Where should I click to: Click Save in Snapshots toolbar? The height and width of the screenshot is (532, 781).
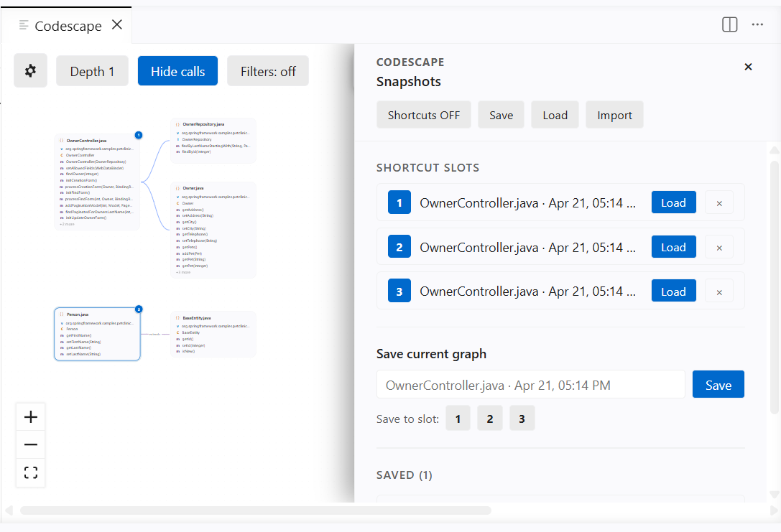[x=501, y=115]
